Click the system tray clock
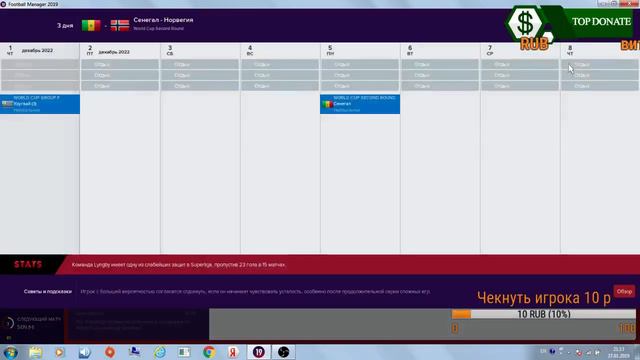The image size is (640, 360). pos(618,353)
